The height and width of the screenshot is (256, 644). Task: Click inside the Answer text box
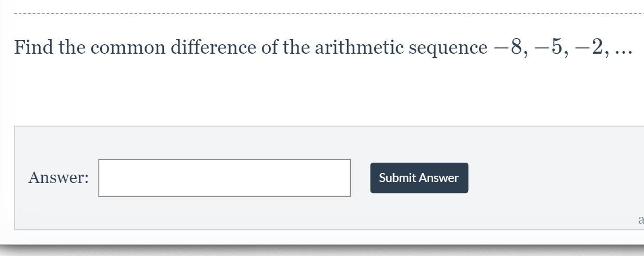tap(224, 178)
